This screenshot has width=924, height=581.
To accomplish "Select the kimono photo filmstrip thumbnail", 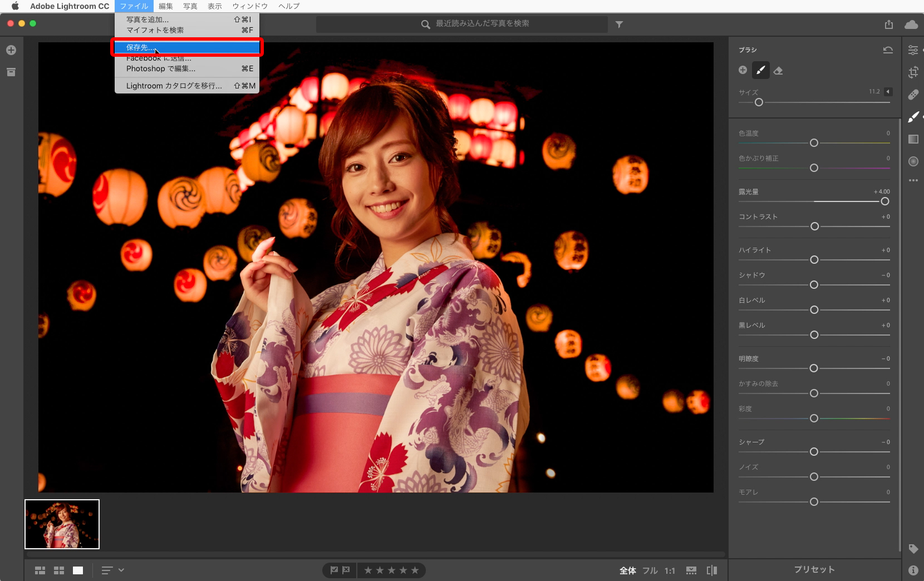I will [62, 524].
